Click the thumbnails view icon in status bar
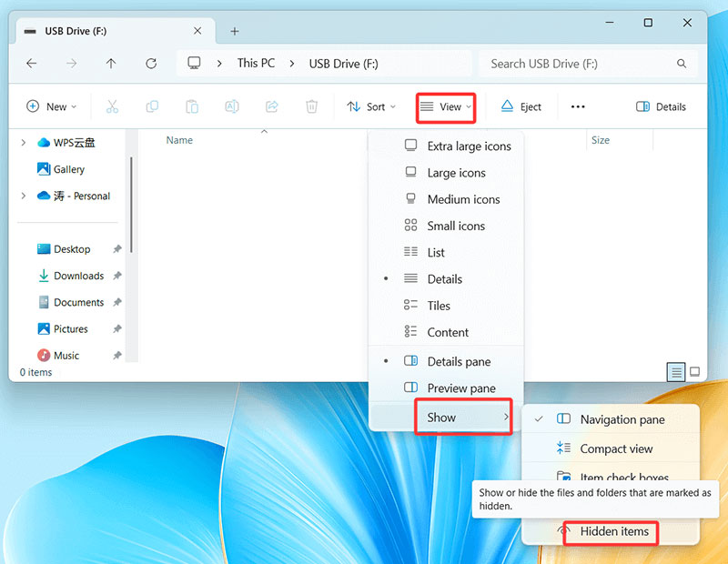This screenshot has height=564, width=728. [694, 372]
